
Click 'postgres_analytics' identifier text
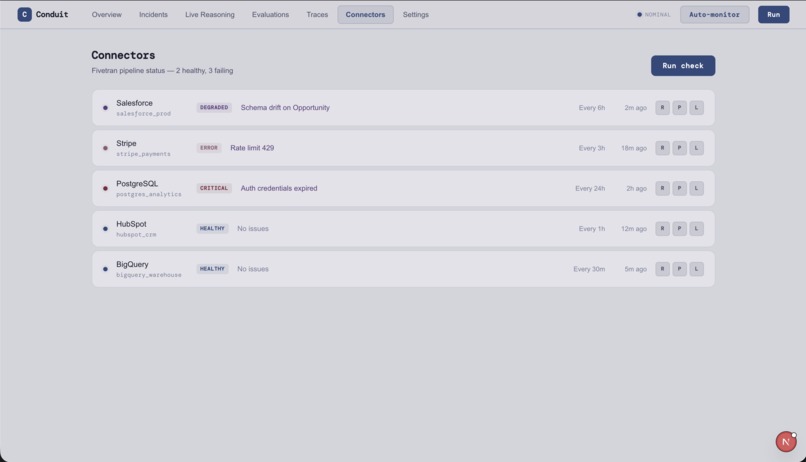[x=149, y=194]
